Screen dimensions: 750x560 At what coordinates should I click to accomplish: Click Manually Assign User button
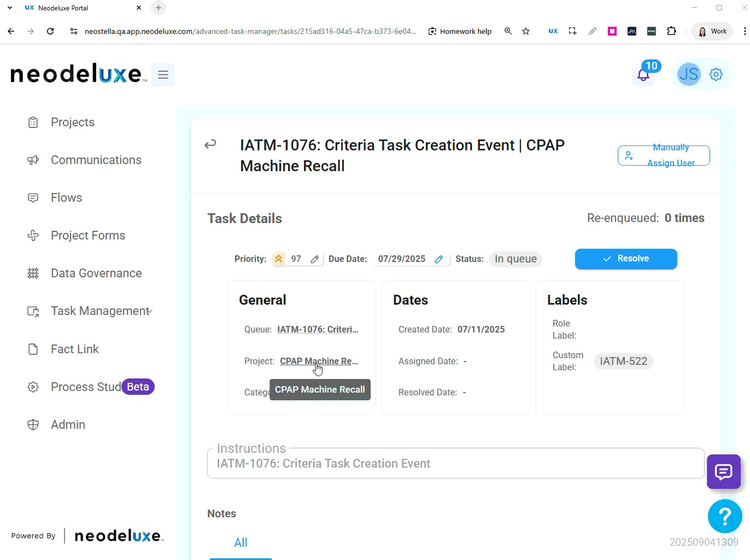pyautogui.click(x=664, y=155)
